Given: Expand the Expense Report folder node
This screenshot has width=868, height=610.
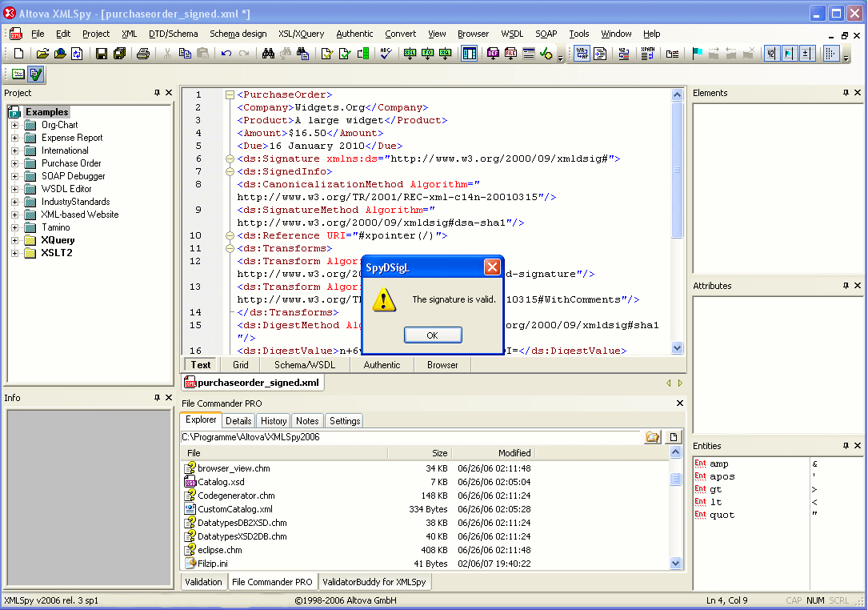Looking at the screenshot, I should [15, 138].
